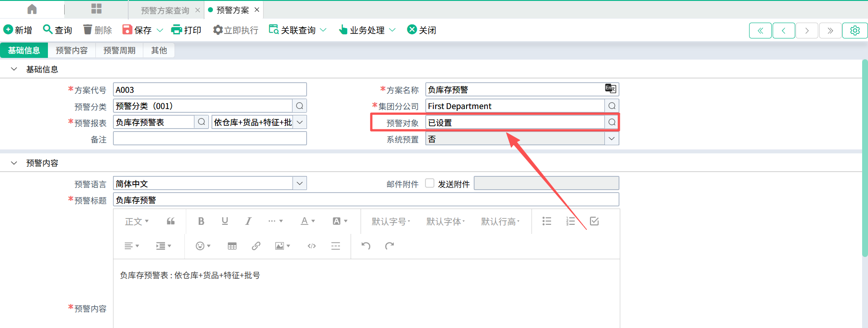
Task: Open the settings gear at top right
Action: coord(854,30)
